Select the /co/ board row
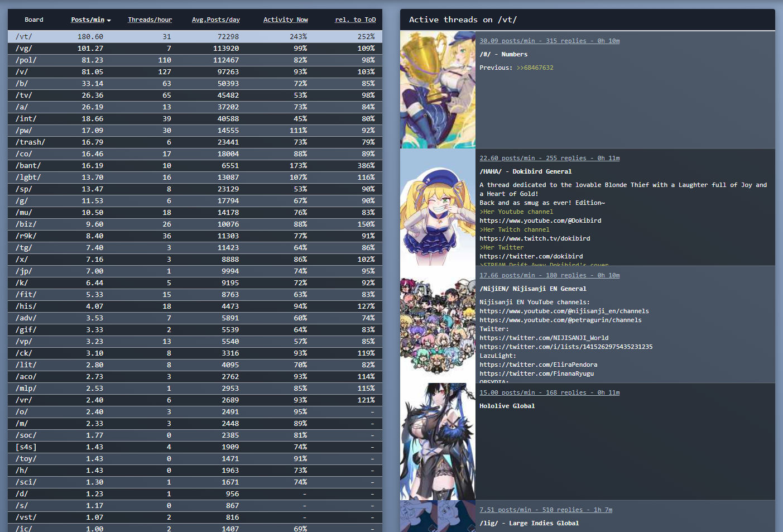The width and height of the screenshot is (783, 532). [195, 154]
